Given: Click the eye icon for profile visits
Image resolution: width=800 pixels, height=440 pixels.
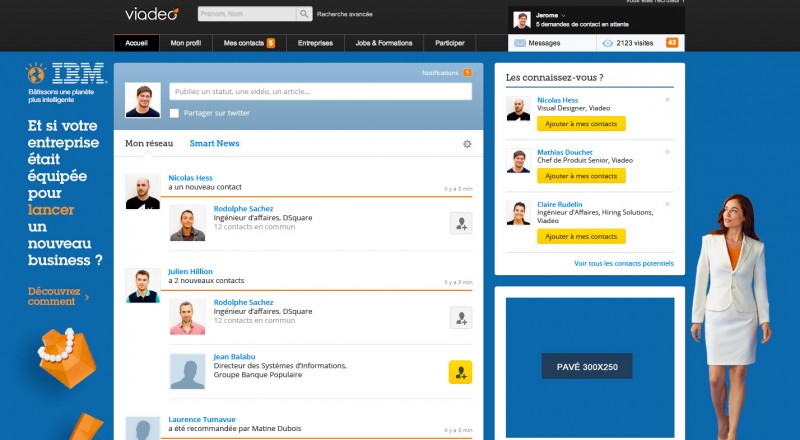Looking at the screenshot, I should [x=608, y=43].
